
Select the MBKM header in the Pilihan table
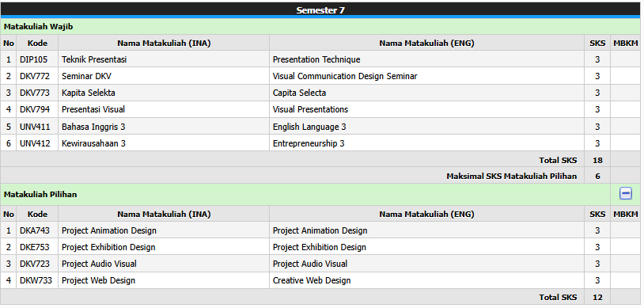626,214
